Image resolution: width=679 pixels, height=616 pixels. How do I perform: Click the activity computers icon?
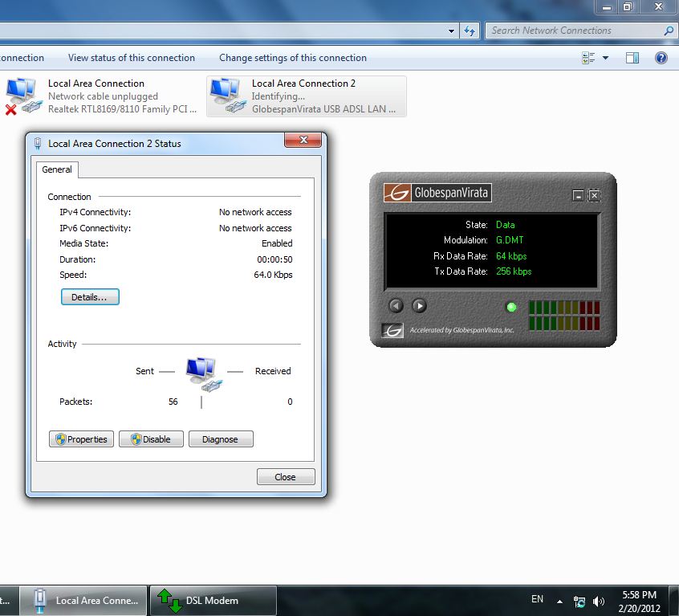(x=205, y=374)
